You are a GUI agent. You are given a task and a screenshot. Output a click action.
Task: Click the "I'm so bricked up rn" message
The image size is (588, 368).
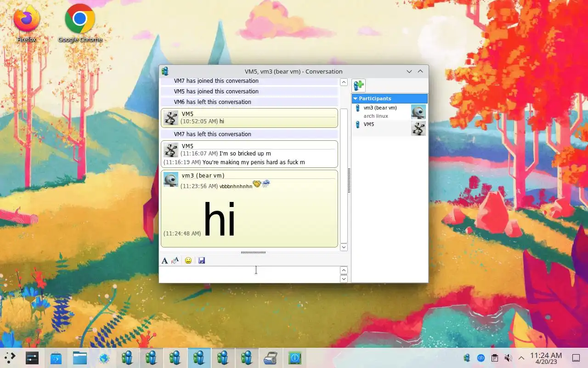pos(245,154)
